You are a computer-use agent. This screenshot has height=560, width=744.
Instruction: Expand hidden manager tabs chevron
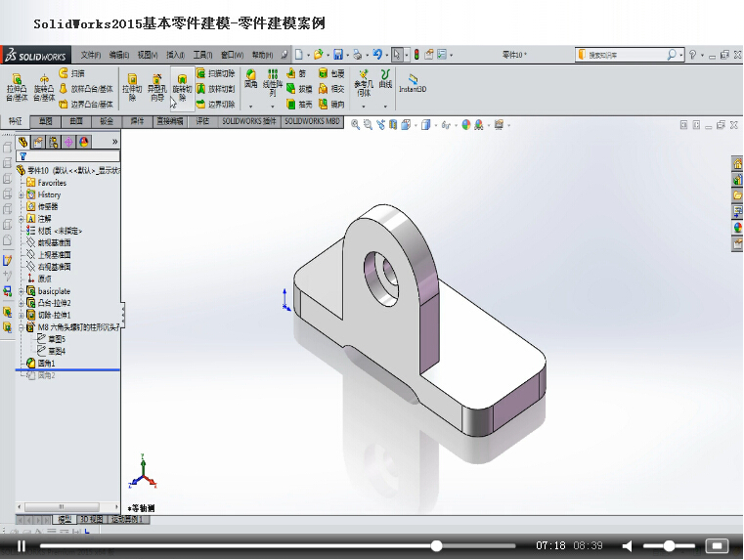(114, 142)
